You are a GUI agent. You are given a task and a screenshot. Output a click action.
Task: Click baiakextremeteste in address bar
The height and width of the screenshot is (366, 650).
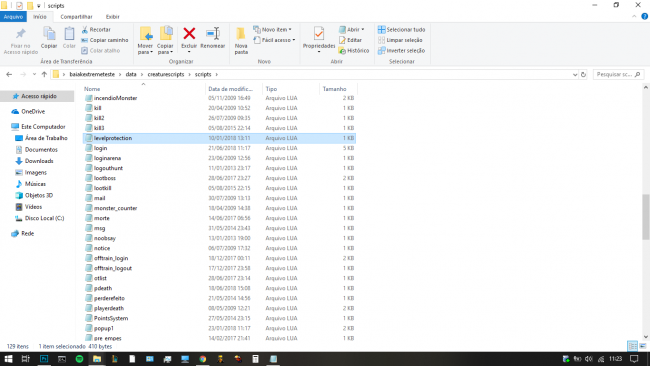pos(92,74)
